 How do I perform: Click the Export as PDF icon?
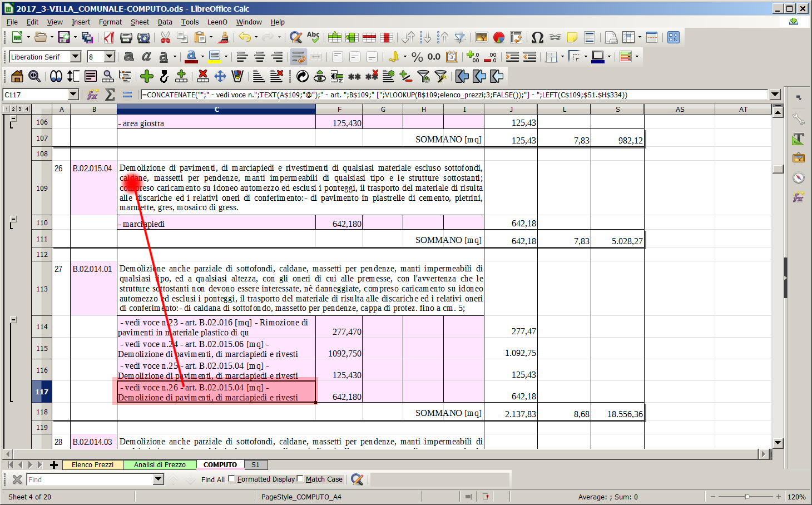109,37
